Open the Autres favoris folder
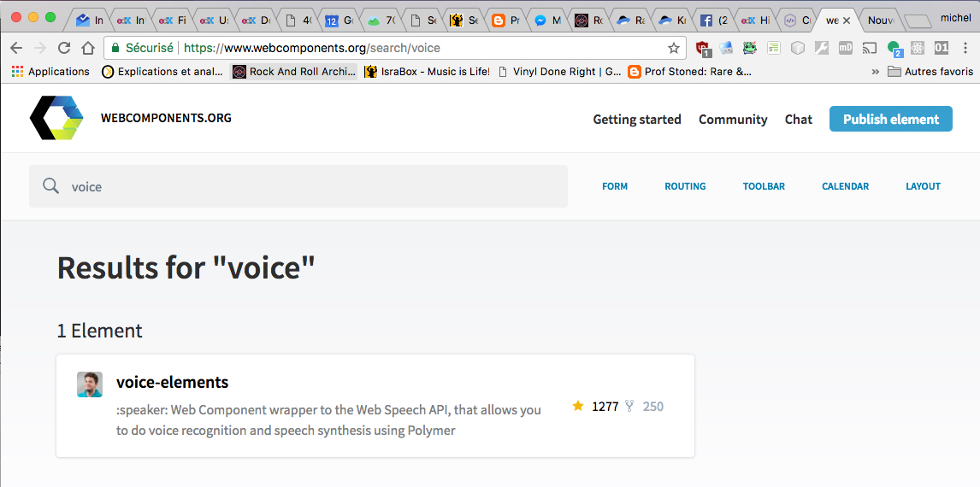980x487 pixels. (x=930, y=72)
